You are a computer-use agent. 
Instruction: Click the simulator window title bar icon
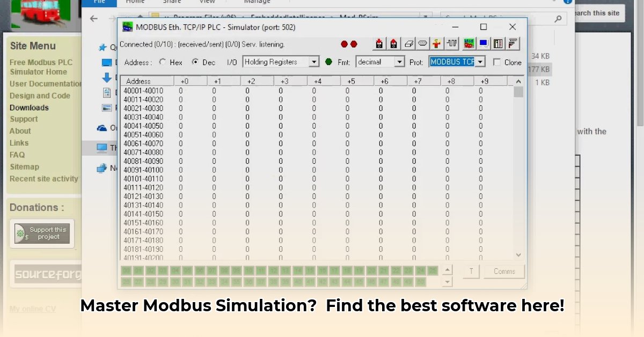[x=128, y=27]
